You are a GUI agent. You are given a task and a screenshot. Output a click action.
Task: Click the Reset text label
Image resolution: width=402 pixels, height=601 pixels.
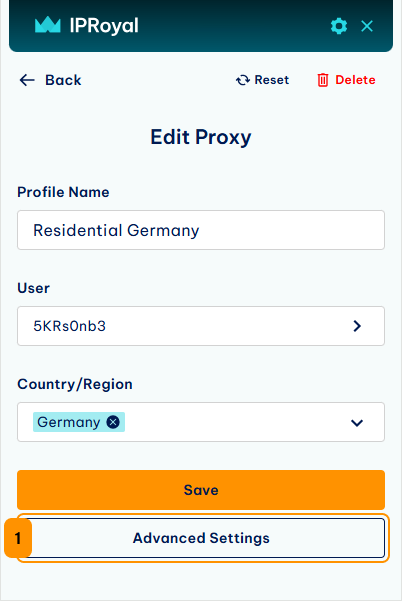(x=272, y=80)
